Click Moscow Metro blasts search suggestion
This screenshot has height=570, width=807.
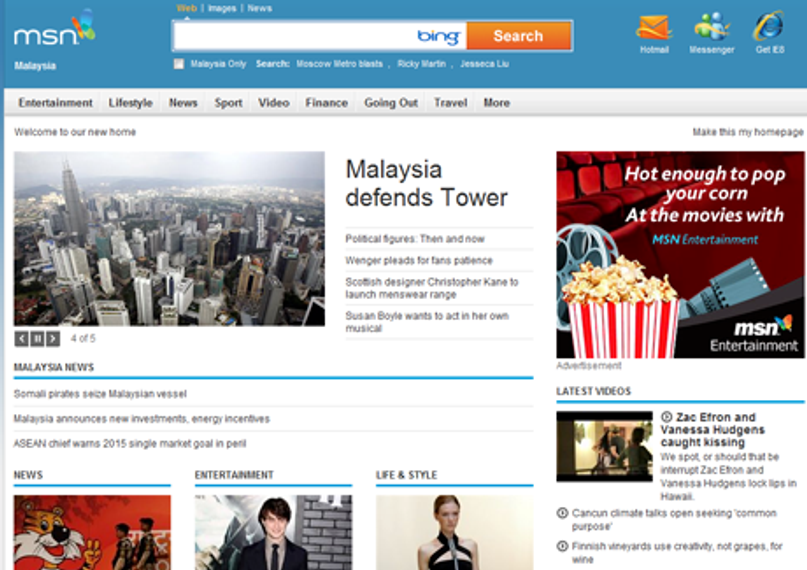click(340, 64)
